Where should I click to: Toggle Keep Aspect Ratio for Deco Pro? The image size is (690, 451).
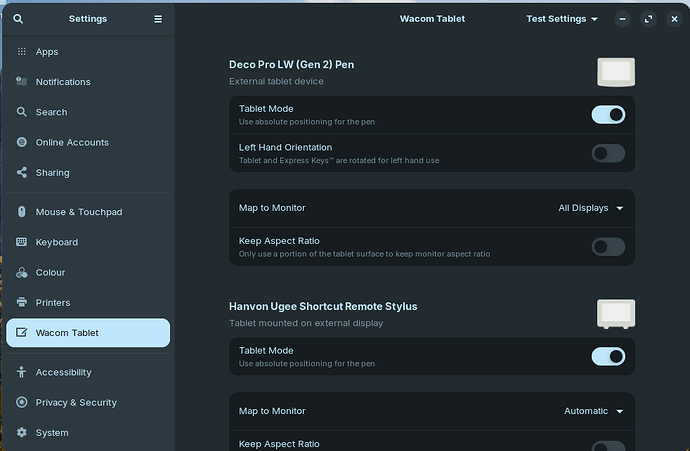[x=608, y=247]
